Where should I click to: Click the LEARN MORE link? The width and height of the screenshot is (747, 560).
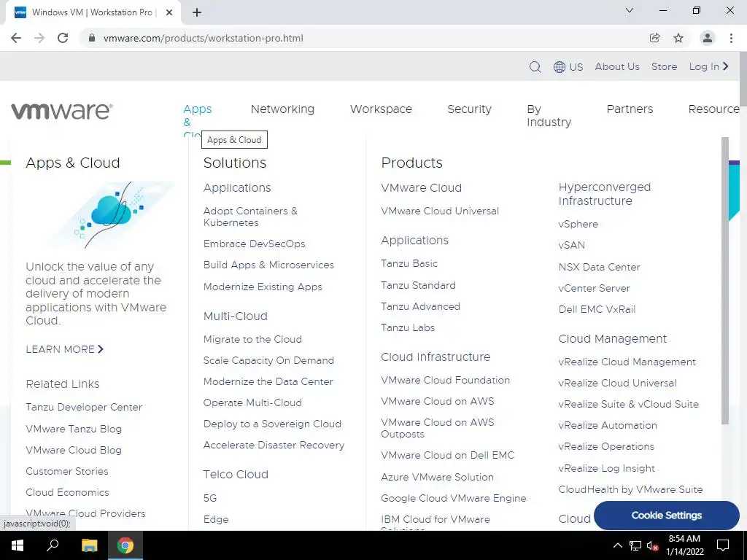pyautogui.click(x=64, y=349)
